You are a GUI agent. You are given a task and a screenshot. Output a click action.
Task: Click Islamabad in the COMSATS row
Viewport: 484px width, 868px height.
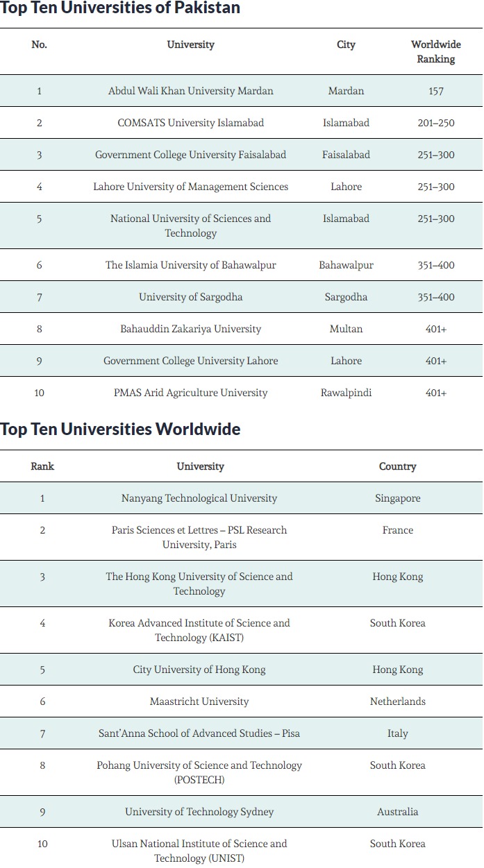(x=346, y=123)
